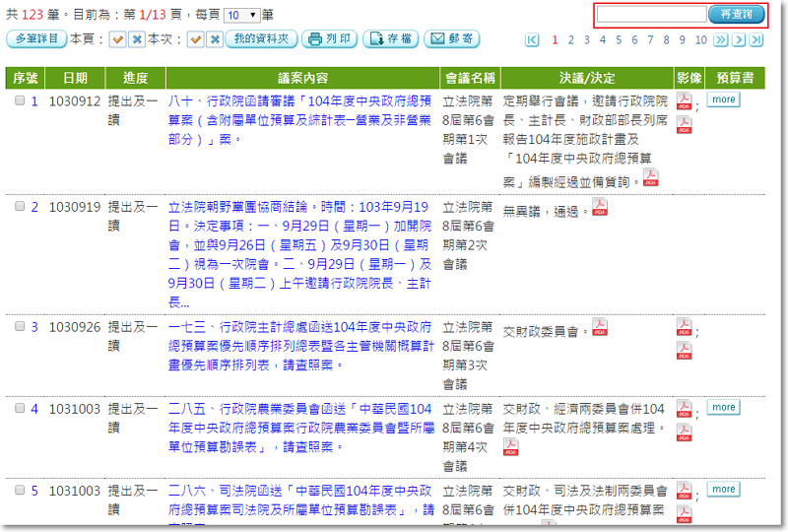Click the 再查詢 search button
This screenshot has width=788, height=532.
(736, 14)
